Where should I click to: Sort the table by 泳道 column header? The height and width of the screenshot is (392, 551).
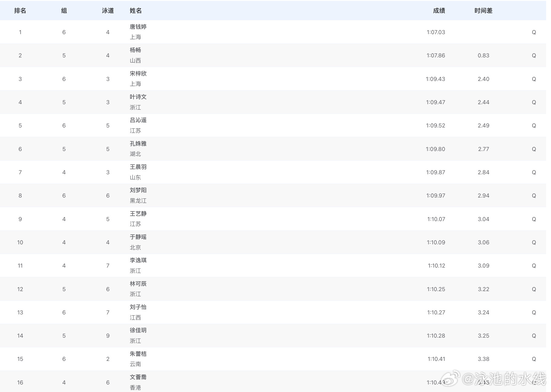pyautogui.click(x=108, y=11)
